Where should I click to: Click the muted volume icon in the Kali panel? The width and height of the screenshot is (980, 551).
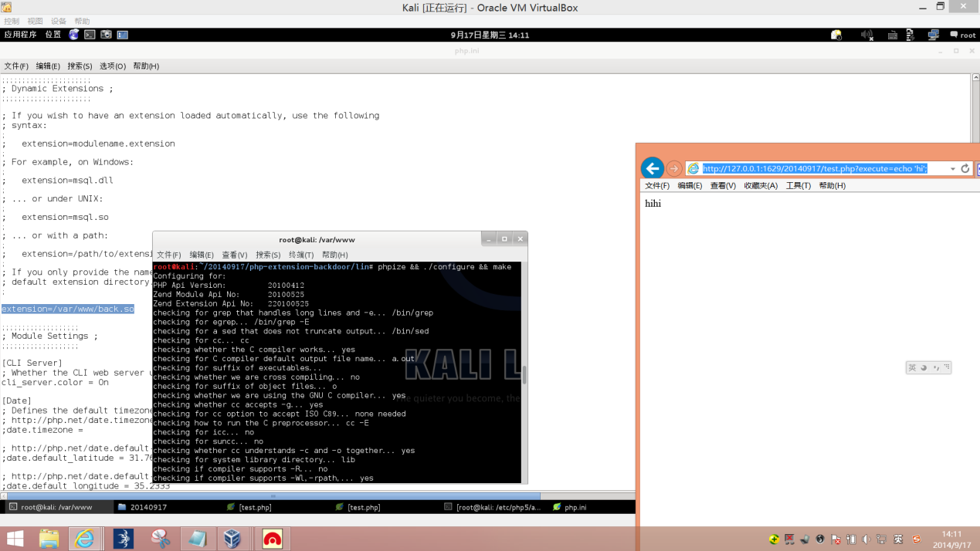866,35
